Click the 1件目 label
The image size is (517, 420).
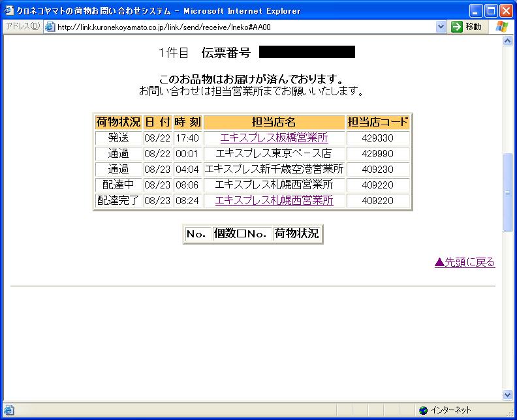coord(173,52)
